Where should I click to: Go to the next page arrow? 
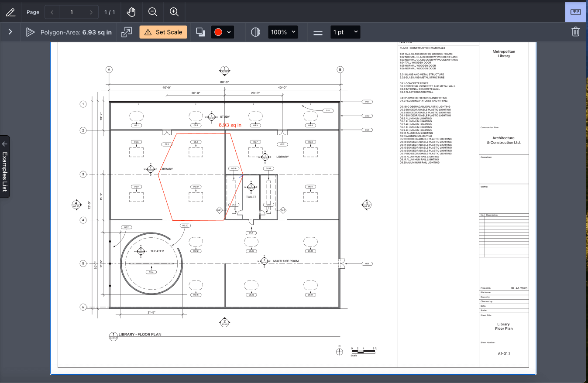(91, 12)
